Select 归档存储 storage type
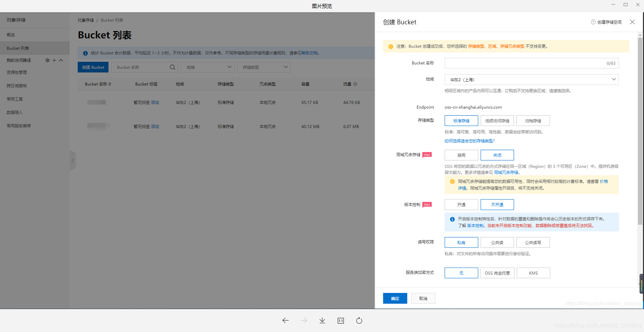Image resolution: width=644 pixels, height=332 pixels. coord(533,121)
